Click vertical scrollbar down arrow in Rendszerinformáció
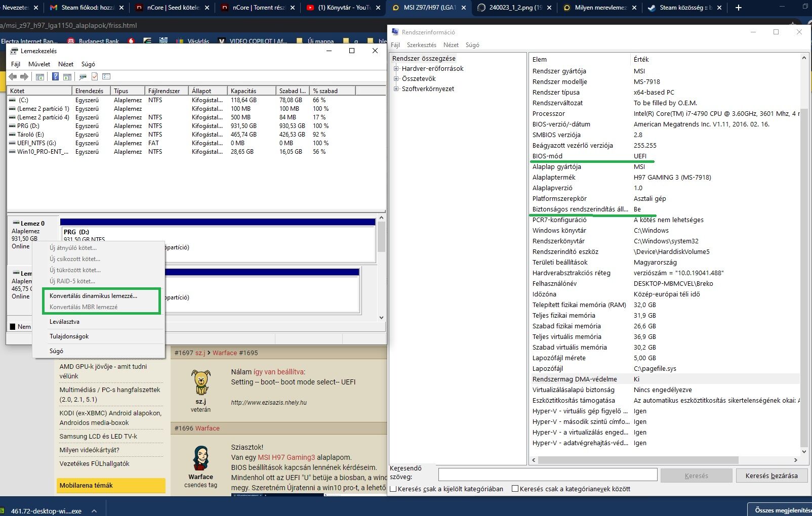Viewport: 812px width, 516px height. [804, 452]
